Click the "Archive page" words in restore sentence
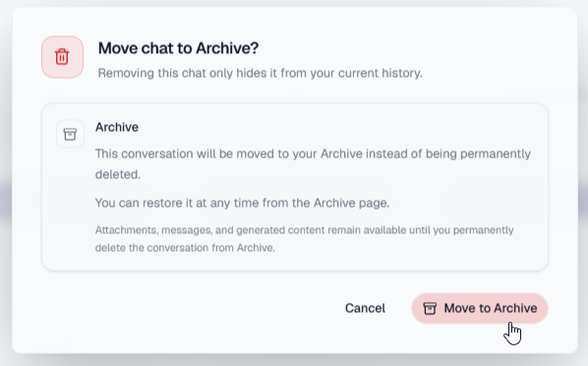This screenshot has height=366, width=588. pos(351,203)
